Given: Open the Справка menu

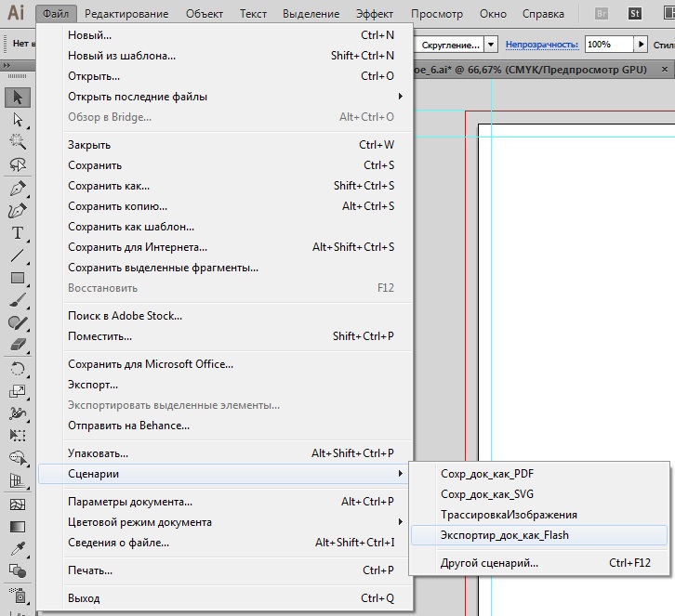Looking at the screenshot, I should pos(543,14).
